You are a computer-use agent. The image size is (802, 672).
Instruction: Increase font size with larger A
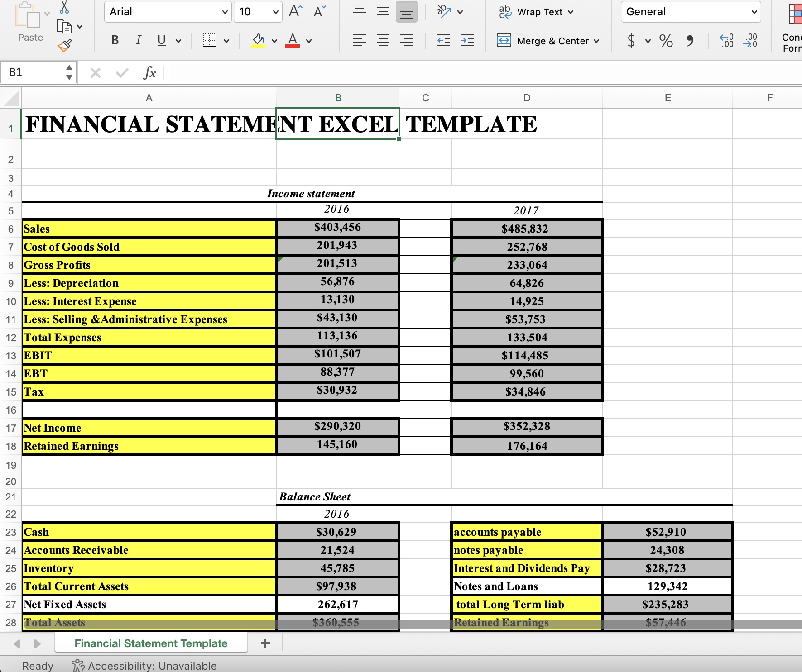click(x=296, y=11)
